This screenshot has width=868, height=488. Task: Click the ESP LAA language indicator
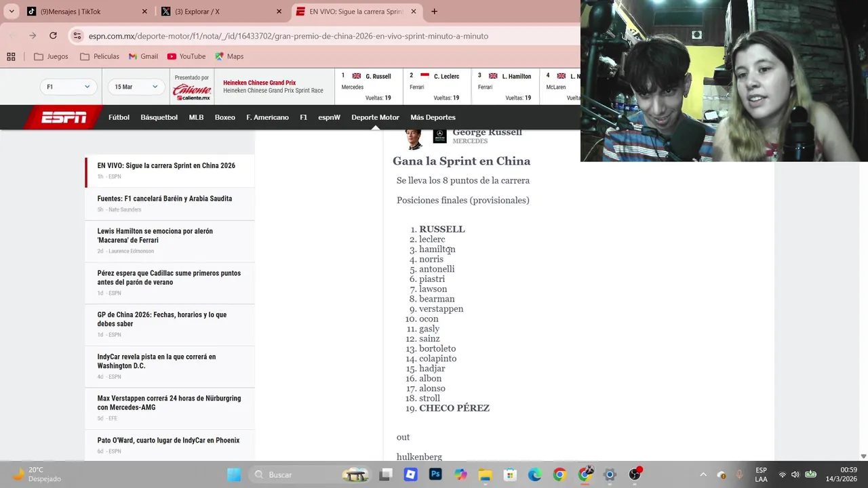click(x=761, y=474)
